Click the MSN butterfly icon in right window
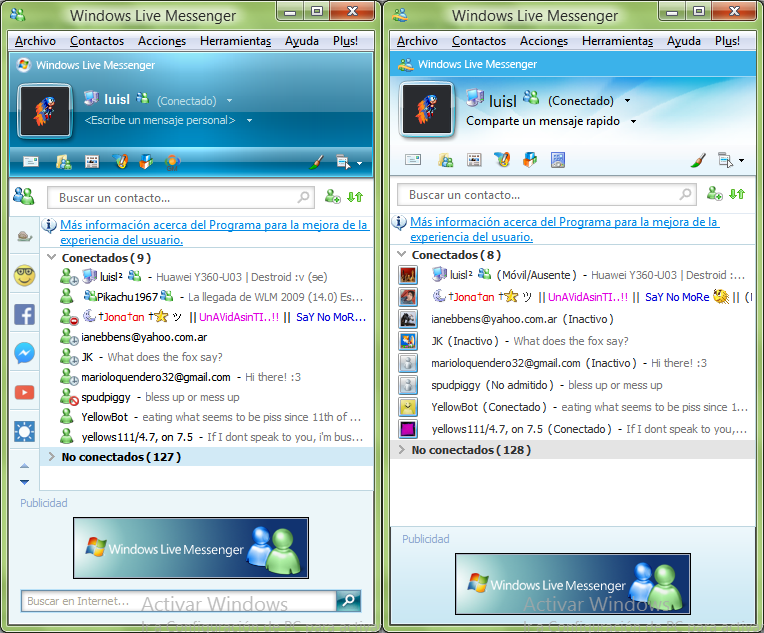Screen dimensions: 764x633 (502, 159)
